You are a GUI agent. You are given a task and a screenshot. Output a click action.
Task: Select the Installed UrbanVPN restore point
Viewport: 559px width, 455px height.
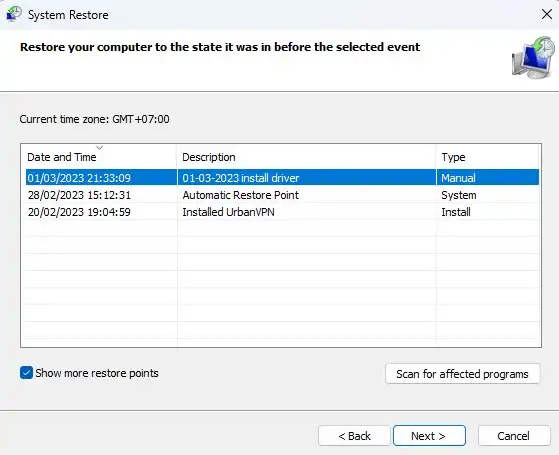coord(282,212)
